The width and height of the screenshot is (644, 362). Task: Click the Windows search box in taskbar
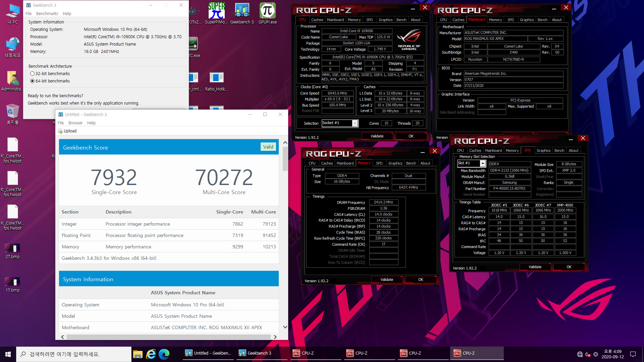(x=74, y=354)
